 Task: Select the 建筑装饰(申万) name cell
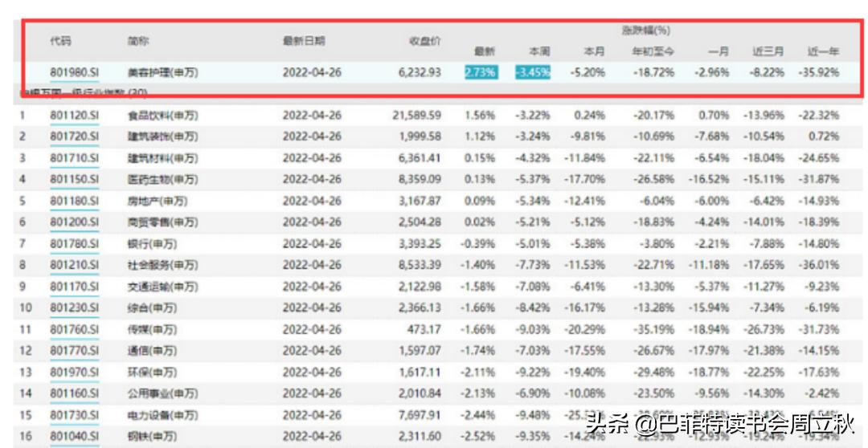pos(162,136)
